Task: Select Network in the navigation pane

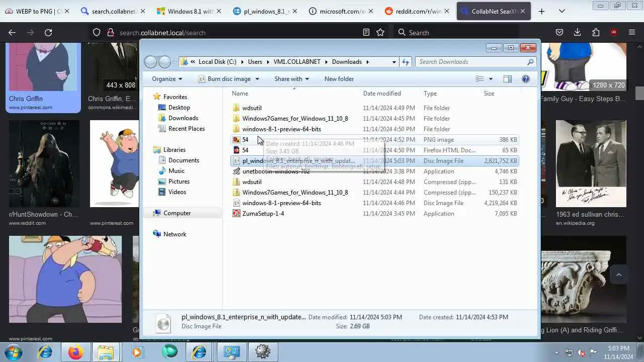Action: point(175,234)
